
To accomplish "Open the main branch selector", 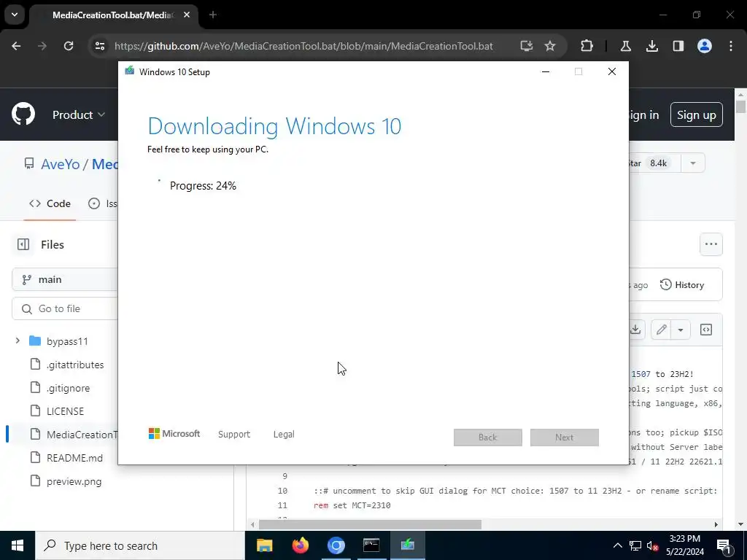I will 65,279.
